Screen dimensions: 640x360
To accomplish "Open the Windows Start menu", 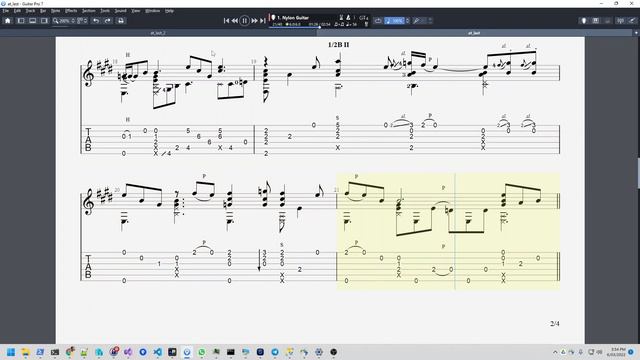I will (11, 352).
